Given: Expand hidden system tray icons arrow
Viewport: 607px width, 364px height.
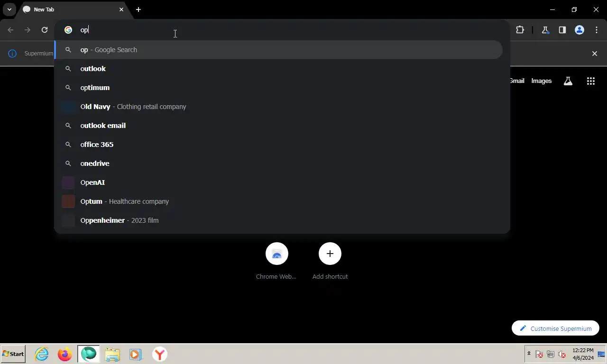Looking at the screenshot, I should 529,354.
